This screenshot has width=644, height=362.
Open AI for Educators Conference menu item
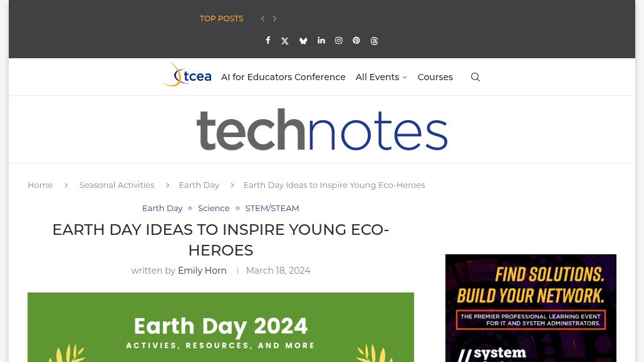[283, 77]
